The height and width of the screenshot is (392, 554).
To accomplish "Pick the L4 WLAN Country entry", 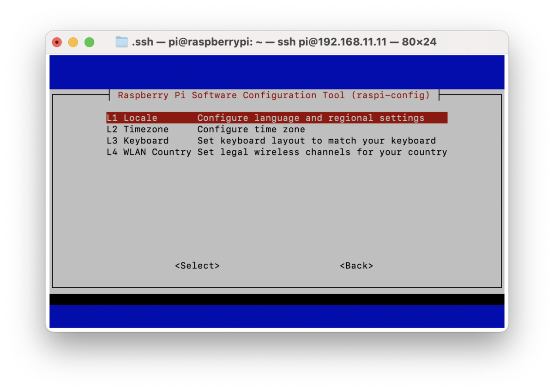I will coord(277,152).
